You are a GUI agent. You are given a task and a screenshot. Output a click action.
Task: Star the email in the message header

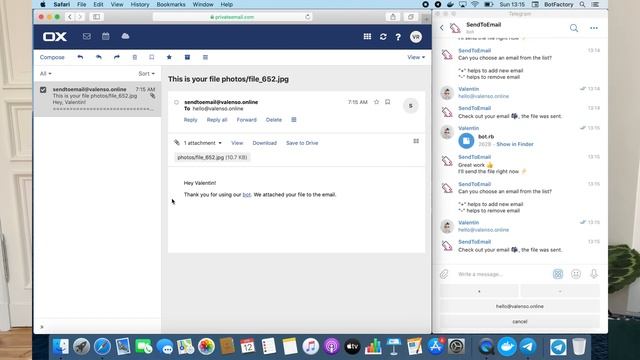click(376, 102)
